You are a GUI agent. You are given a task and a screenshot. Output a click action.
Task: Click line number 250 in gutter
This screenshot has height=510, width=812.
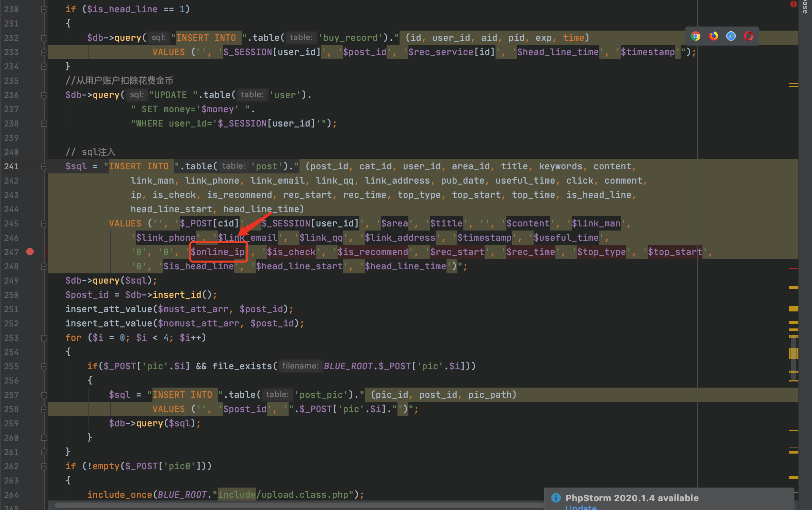pos(12,295)
